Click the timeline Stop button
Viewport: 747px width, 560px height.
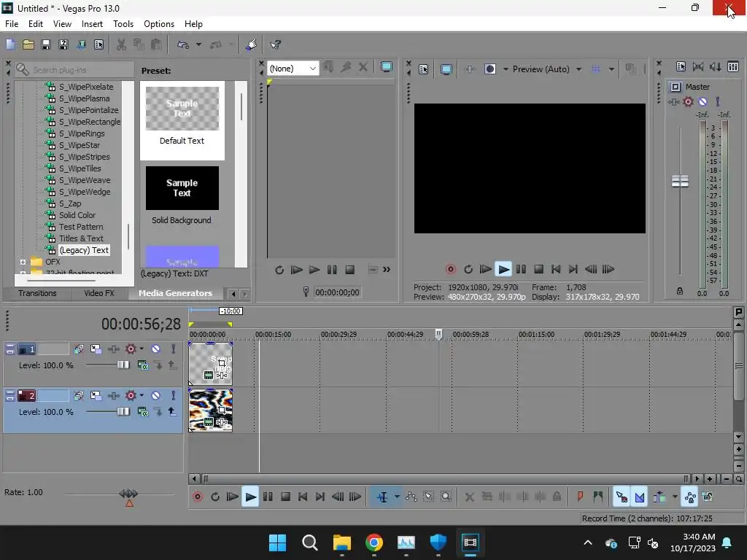point(285,497)
